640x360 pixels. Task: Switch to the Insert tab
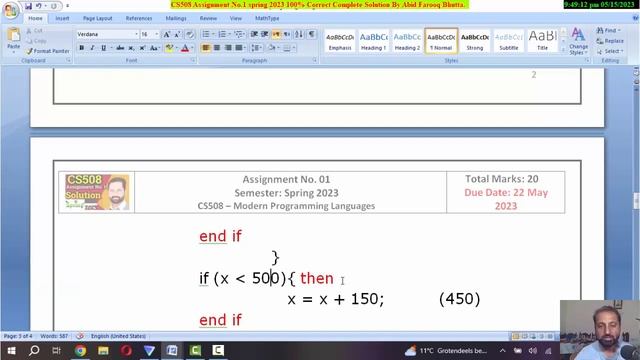click(x=62, y=18)
